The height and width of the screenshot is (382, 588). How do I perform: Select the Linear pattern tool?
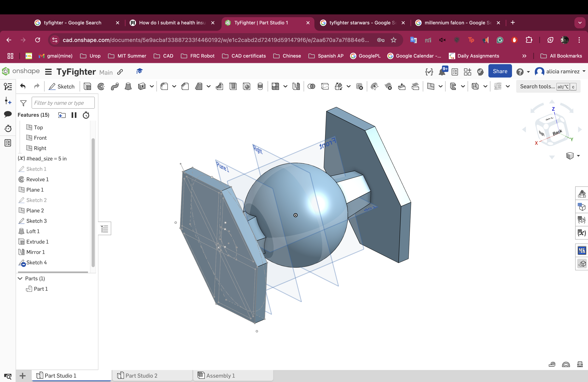(x=275, y=87)
